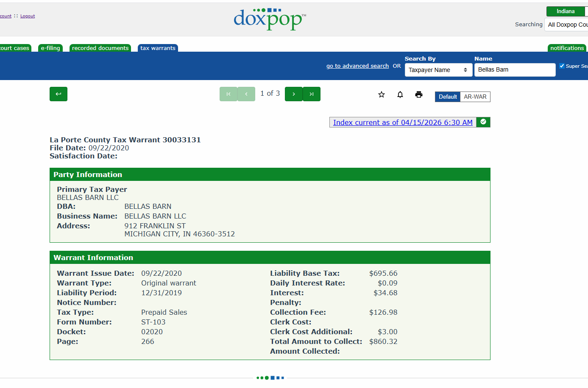The image size is (588, 388).
Task: Switch to AR-WAR view
Action: pos(475,97)
